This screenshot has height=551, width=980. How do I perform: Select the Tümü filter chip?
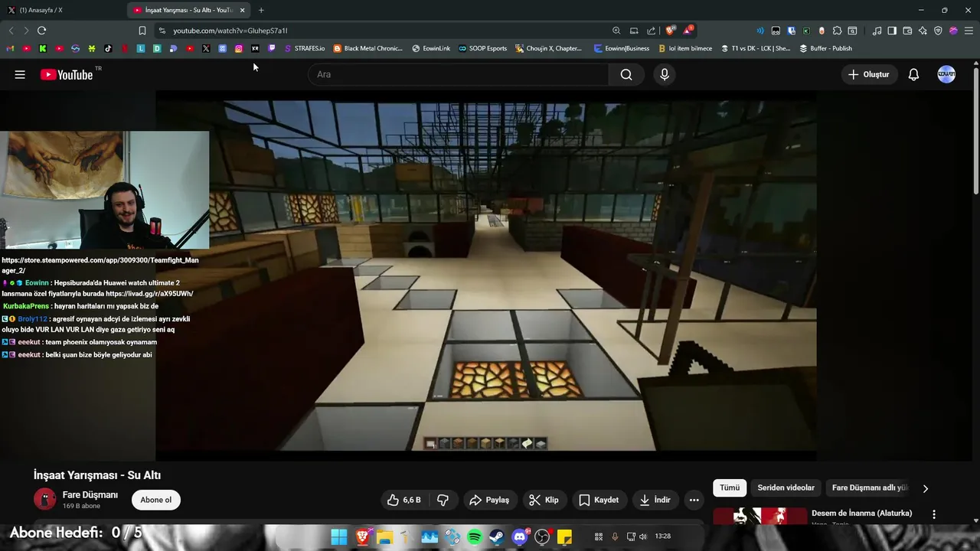[730, 487]
